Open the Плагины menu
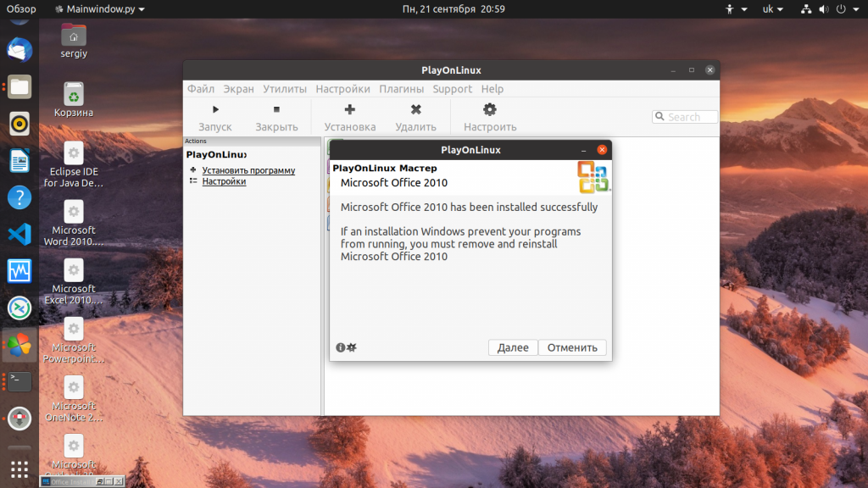The width and height of the screenshot is (868, 488). [401, 89]
